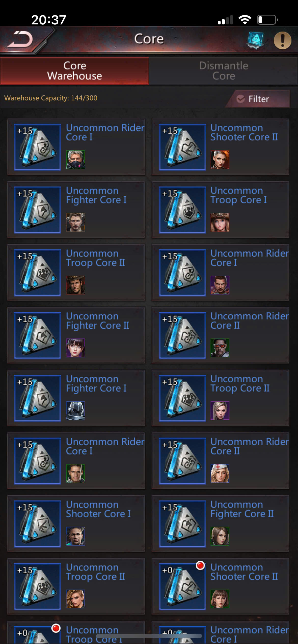Screen dimensions: 298x644
Task: Tap the nurse hero portrait
Action: click(x=220, y=473)
